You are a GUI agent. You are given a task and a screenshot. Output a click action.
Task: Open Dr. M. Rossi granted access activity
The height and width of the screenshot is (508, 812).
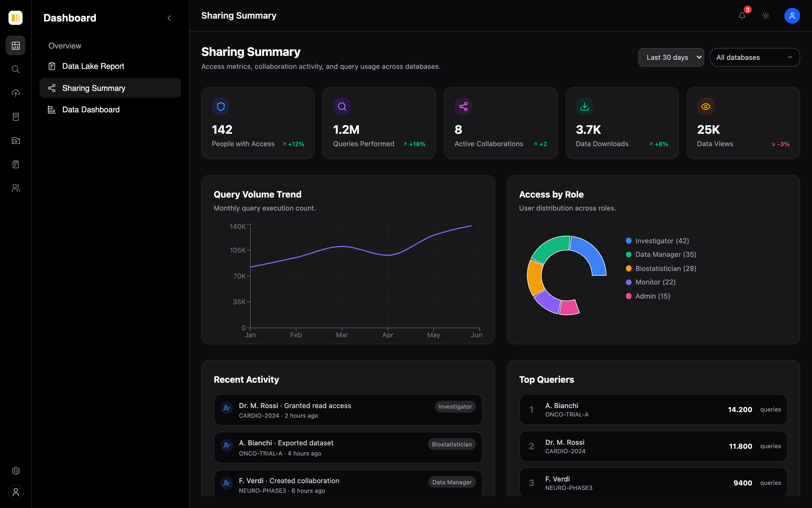tap(348, 410)
